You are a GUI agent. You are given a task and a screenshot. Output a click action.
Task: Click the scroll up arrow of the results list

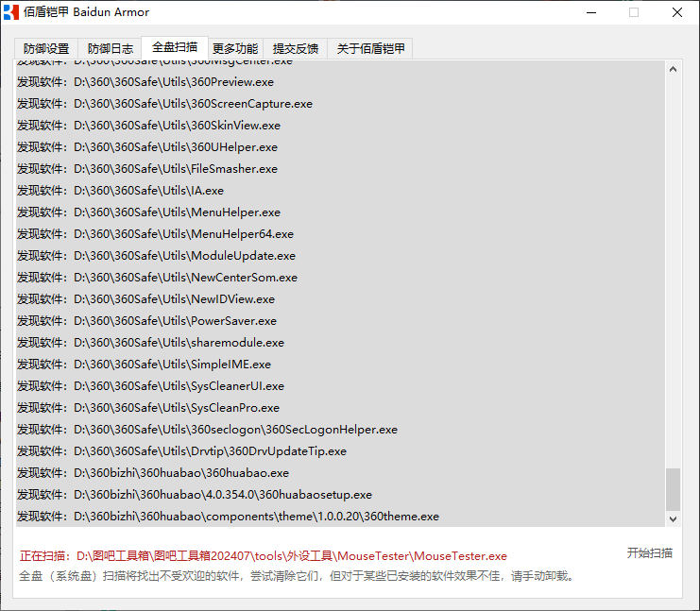[x=673, y=69]
